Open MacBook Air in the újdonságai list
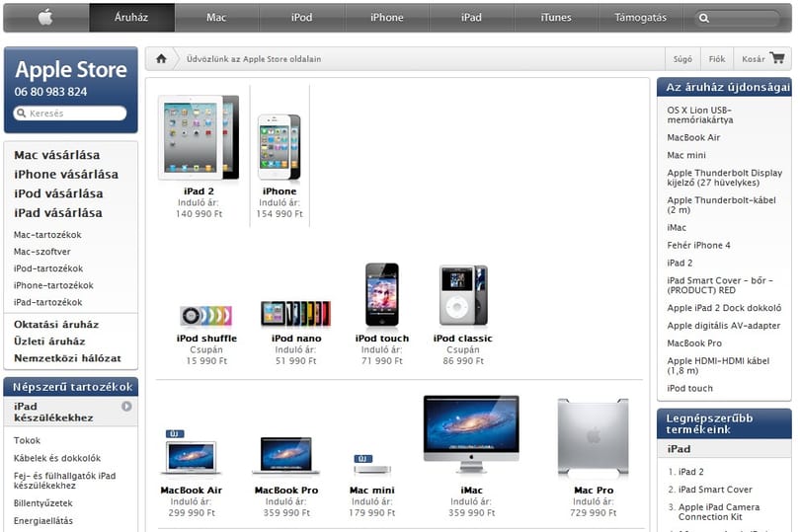The height and width of the screenshot is (532, 800). pos(694,137)
